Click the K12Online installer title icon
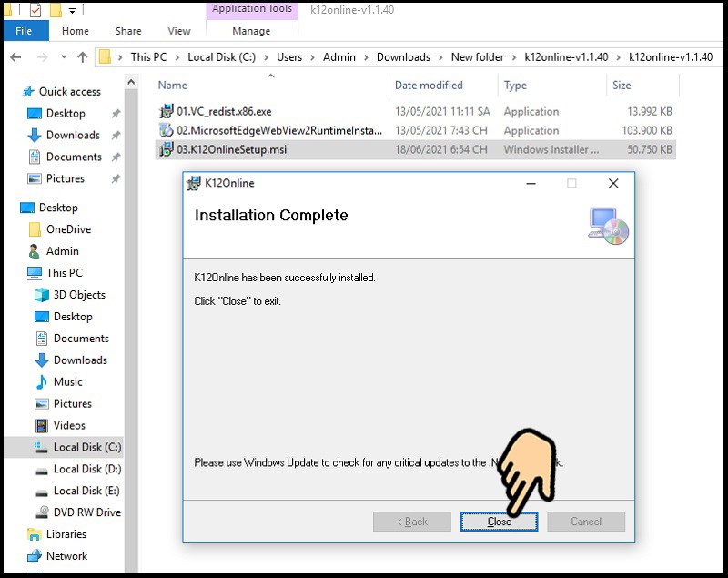Image resolution: width=728 pixels, height=578 pixels. tap(194, 183)
